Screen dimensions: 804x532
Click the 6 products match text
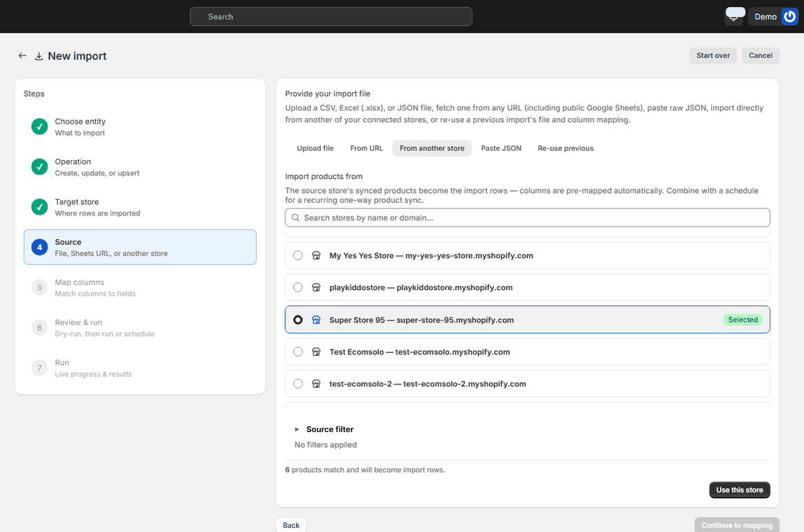click(x=365, y=470)
